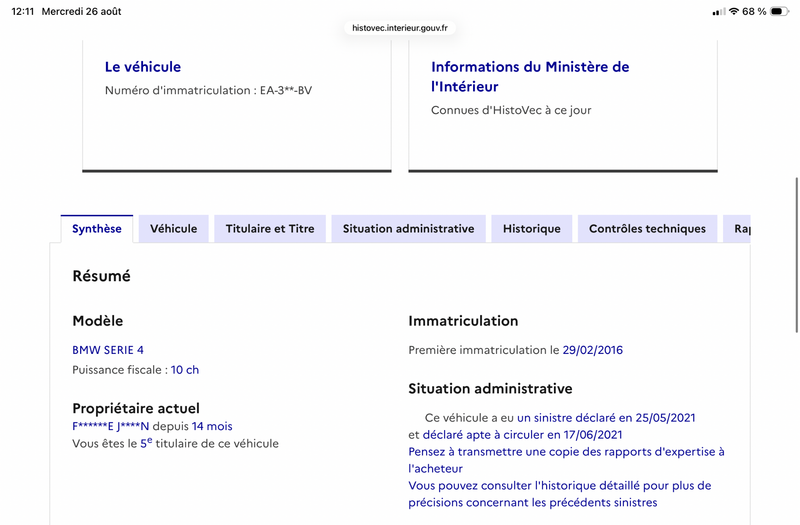Screen dimensions: 800x525
Task: Select the Situation administrative tab
Action: [x=409, y=229]
